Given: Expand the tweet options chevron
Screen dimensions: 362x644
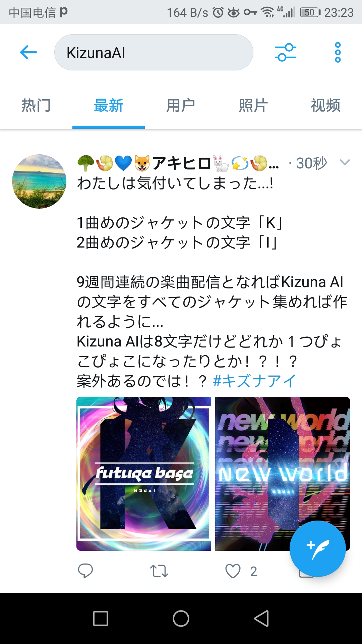Looking at the screenshot, I should (x=345, y=163).
